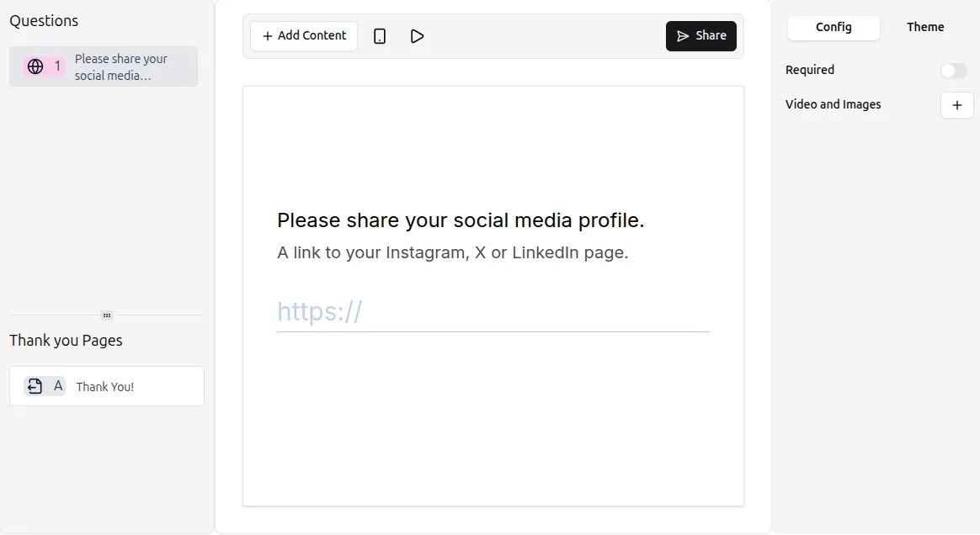Open the Thank You! page item

(x=105, y=387)
